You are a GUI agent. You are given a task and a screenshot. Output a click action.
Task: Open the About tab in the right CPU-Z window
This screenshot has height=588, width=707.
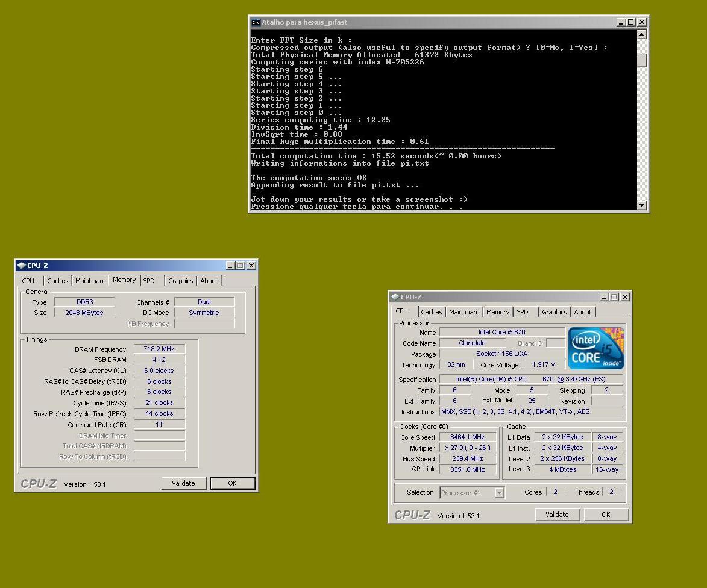pyautogui.click(x=583, y=312)
